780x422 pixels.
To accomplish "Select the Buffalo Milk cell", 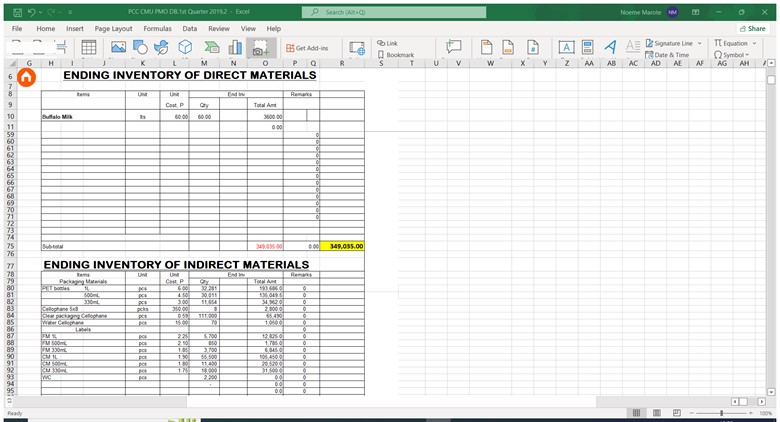I will click(83, 116).
